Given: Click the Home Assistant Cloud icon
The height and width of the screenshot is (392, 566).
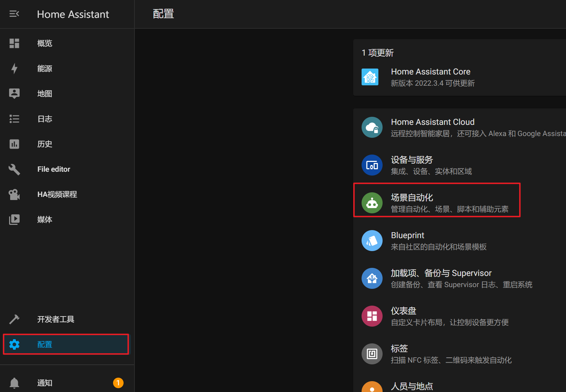Looking at the screenshot, I should 372,127.
